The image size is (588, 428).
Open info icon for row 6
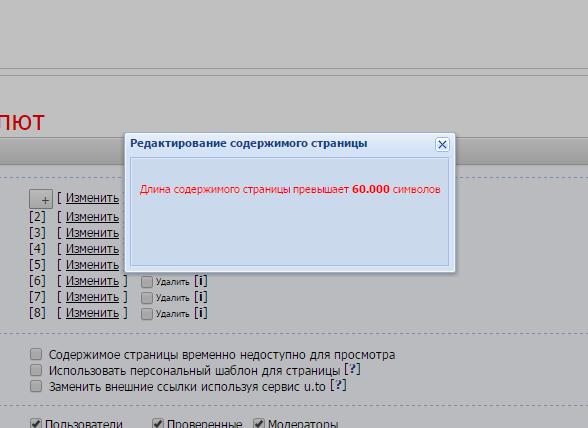(x=201, y=281)
